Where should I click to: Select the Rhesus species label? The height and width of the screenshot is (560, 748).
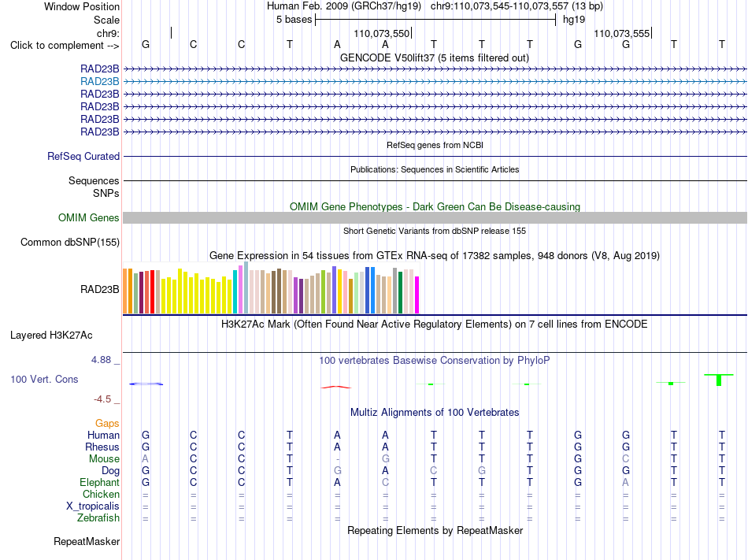click(x=102, y=447)
